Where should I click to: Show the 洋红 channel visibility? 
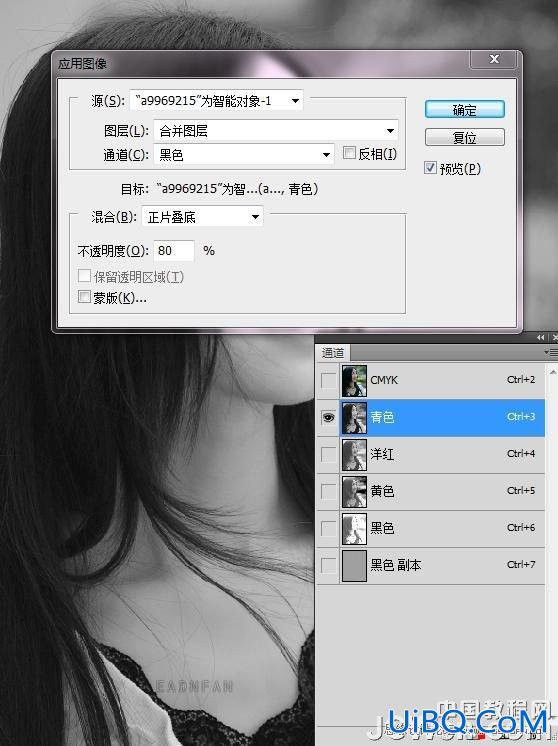(x=328, y=455)
